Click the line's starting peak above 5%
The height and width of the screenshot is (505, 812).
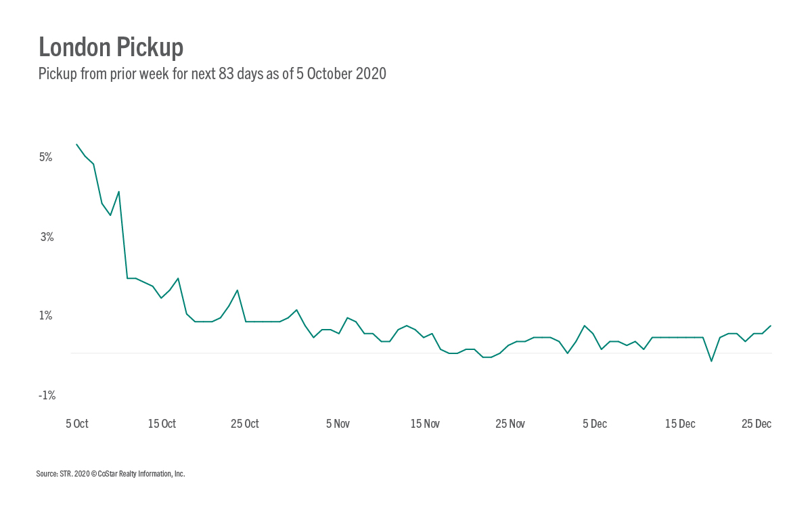76,144
